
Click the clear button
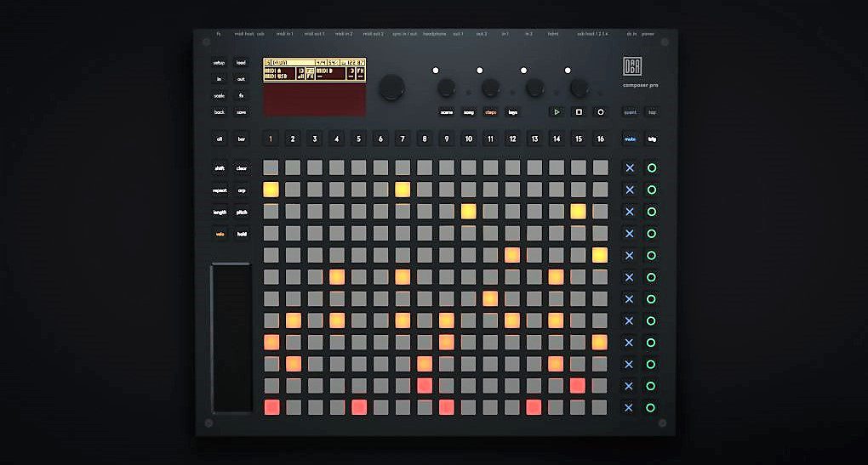[x=242, y=168]
